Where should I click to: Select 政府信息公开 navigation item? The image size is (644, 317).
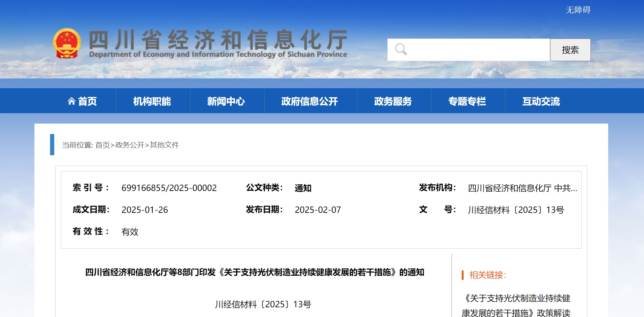(x=309, y=101)
